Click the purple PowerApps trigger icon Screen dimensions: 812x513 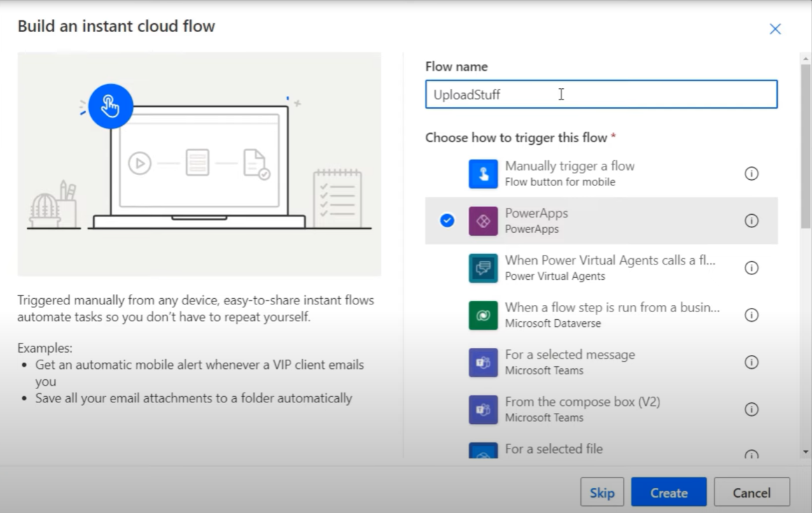483,221
